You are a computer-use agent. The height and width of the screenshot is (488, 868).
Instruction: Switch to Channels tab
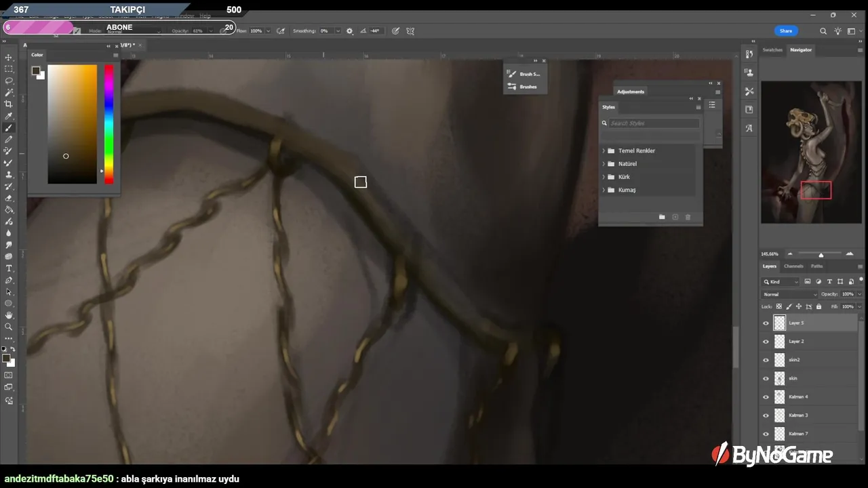793,266
